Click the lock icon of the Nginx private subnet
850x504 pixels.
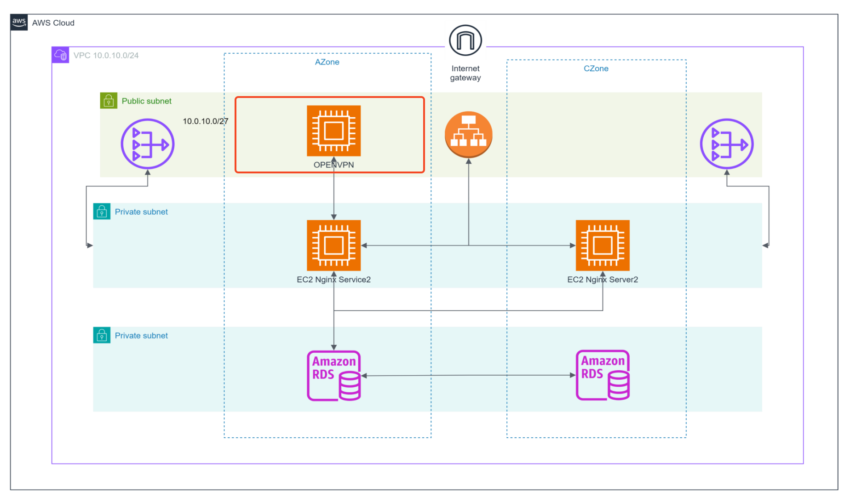[102, 212]
